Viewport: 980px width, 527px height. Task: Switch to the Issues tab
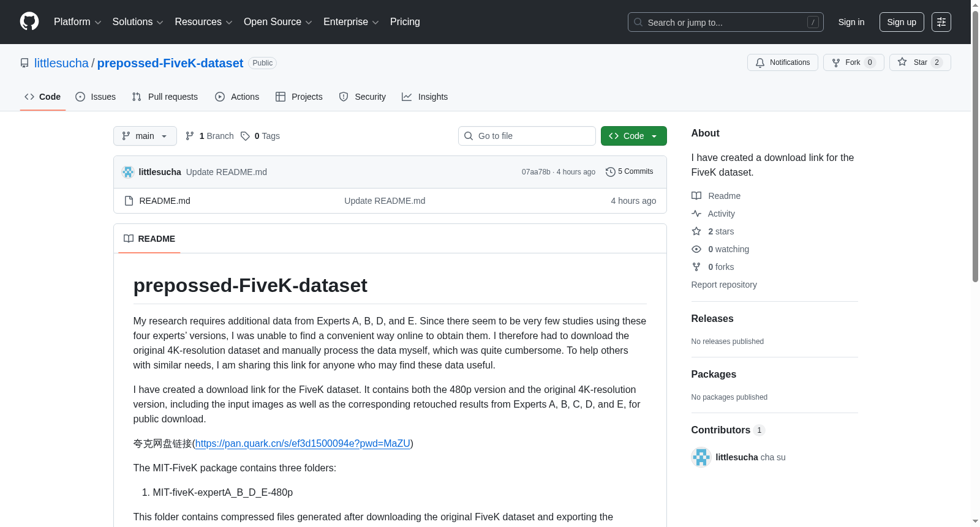point(96,97)
